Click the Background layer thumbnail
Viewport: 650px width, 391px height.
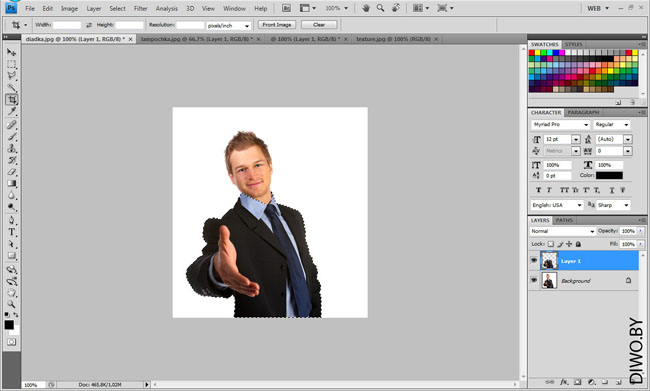point(549,280)
